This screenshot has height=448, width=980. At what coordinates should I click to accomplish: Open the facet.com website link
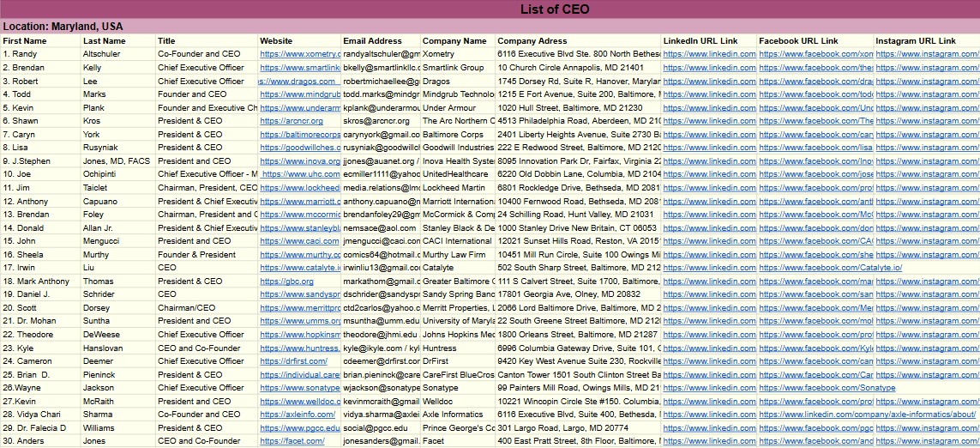coord(292,441)
